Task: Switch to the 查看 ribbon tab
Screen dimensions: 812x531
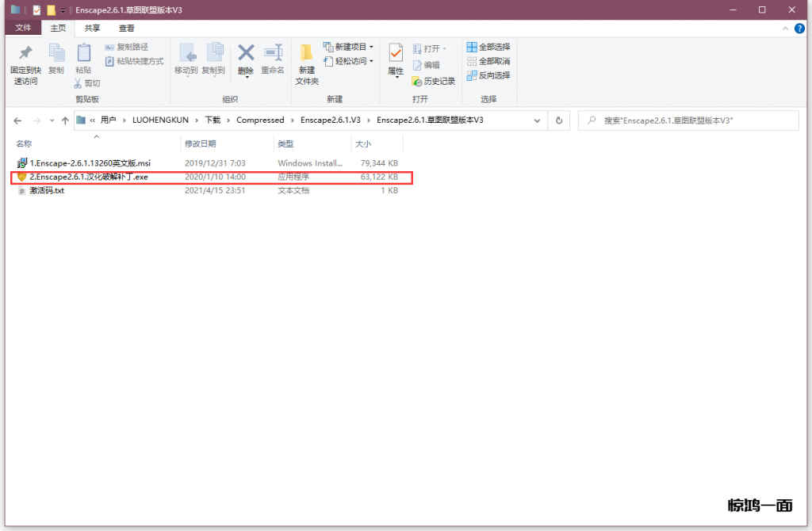Action: (126, 28)
